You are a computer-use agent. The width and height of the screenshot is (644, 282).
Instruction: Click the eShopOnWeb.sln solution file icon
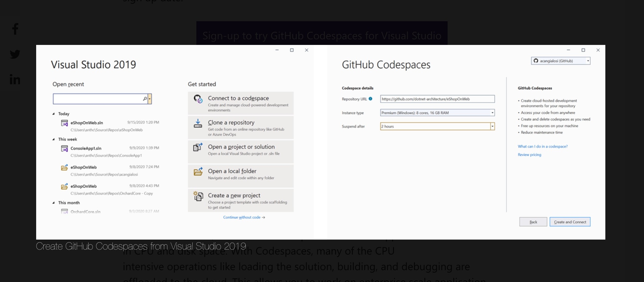click(x=64, y=123)
